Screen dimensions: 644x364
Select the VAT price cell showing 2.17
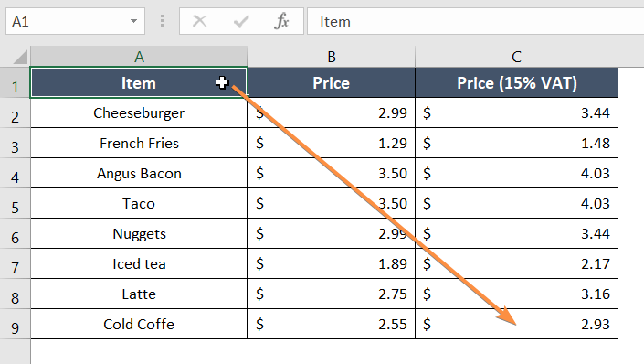tap(517, 263)
